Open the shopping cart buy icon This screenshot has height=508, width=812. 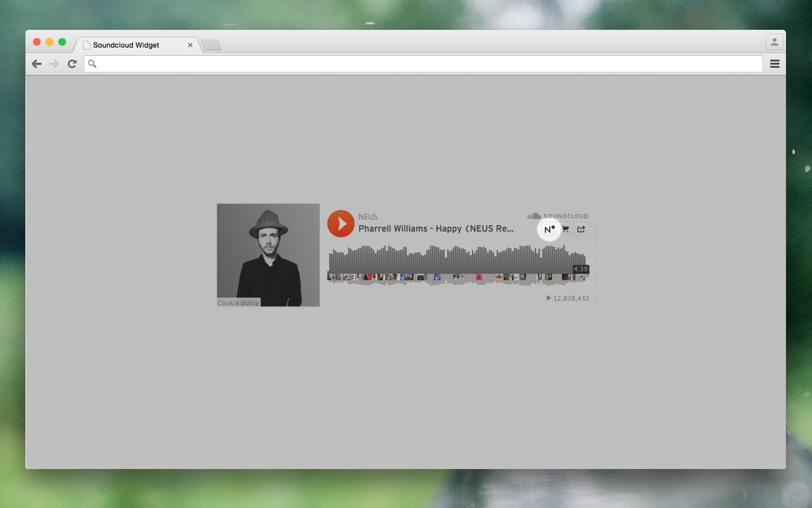point(566,229)
